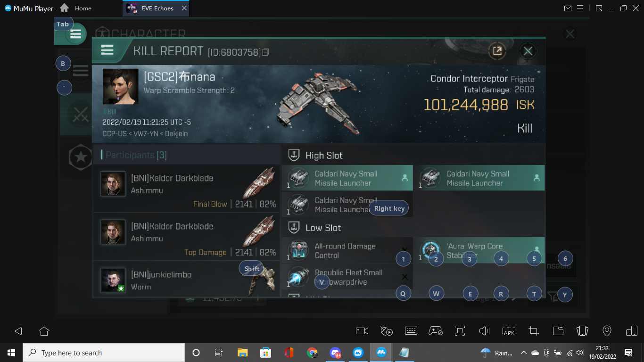644x362 pixels.
Task: Open the top-right Caldari Navy Missile Launcher module
Action: (479, 178)
